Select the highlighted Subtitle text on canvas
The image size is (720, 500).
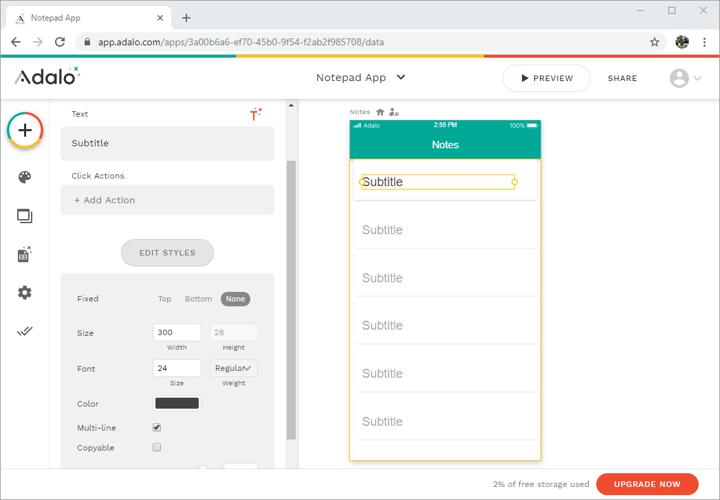pos(438,182)
